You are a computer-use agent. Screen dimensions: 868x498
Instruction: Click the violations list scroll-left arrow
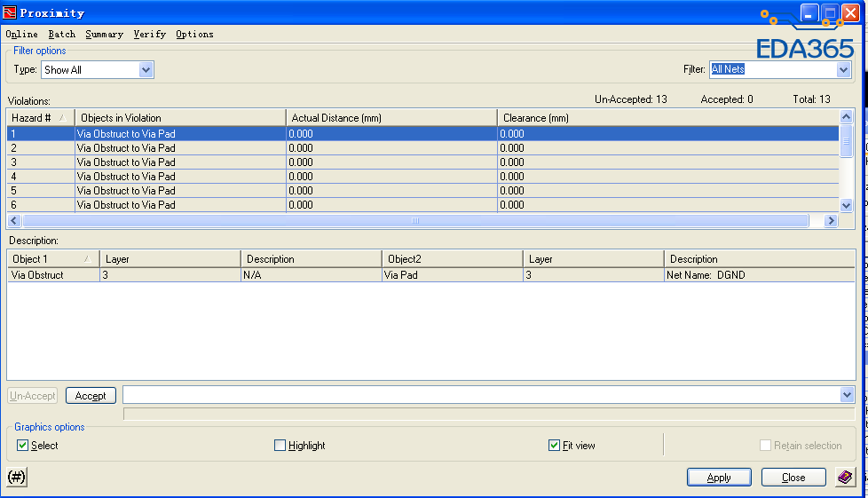tap(14, 221)
